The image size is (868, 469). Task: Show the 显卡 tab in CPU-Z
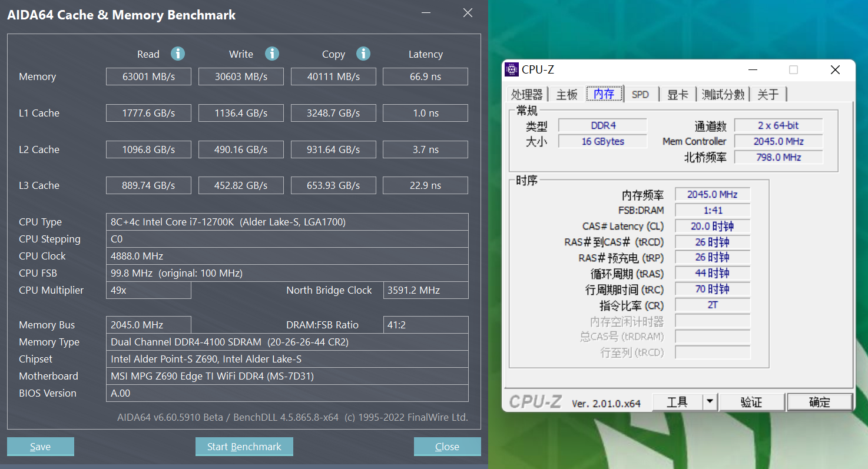click(678, 94)
